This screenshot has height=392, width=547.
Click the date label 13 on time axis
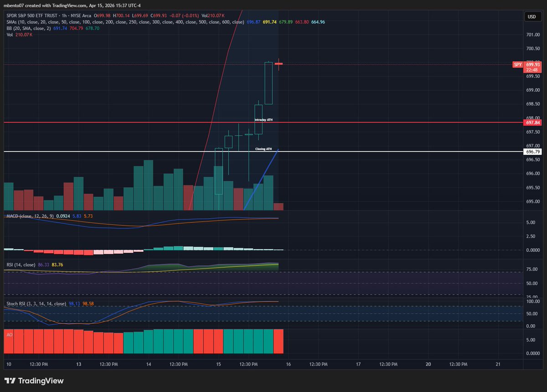(78, 364)
